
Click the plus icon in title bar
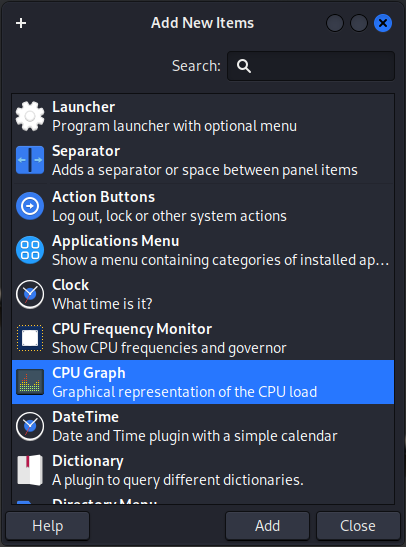(x=21, y=23)
